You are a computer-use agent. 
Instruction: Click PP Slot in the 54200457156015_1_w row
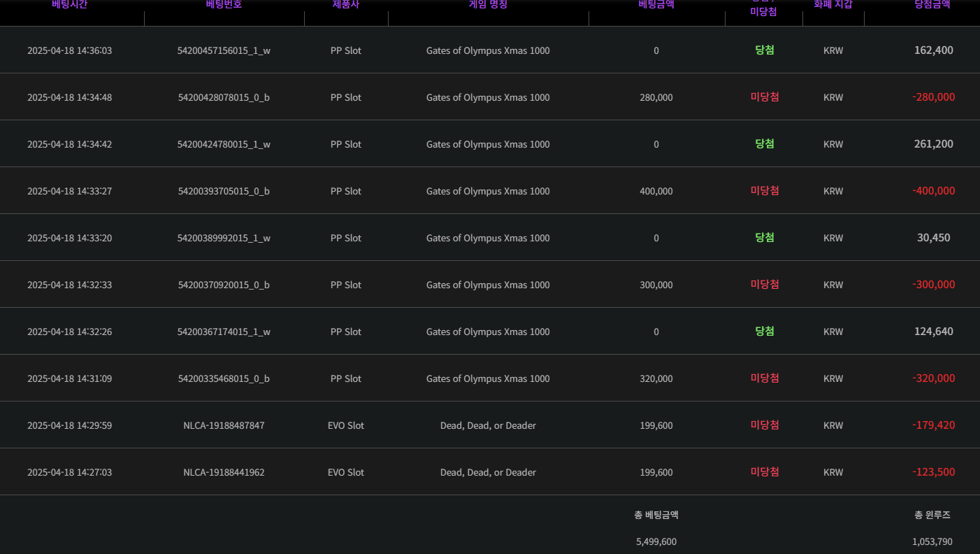point(346,50)
